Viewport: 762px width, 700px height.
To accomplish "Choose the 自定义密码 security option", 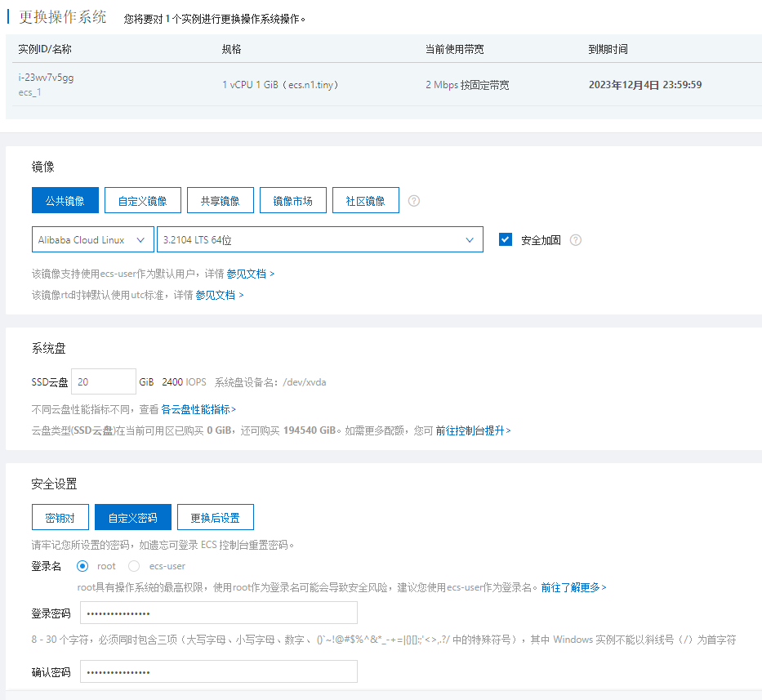I will 132,518.
